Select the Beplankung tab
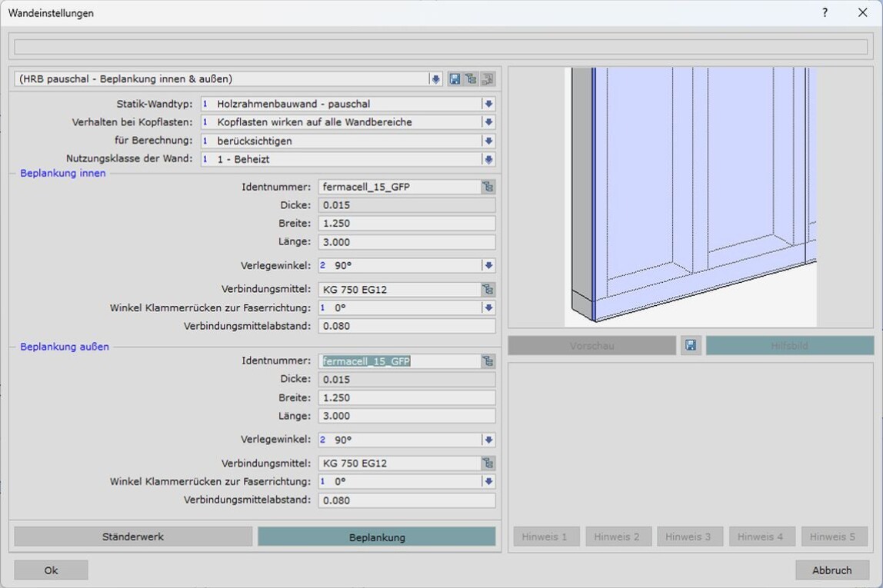The width and height of the screenshot is (883, 588). click(x=377, y=537)
